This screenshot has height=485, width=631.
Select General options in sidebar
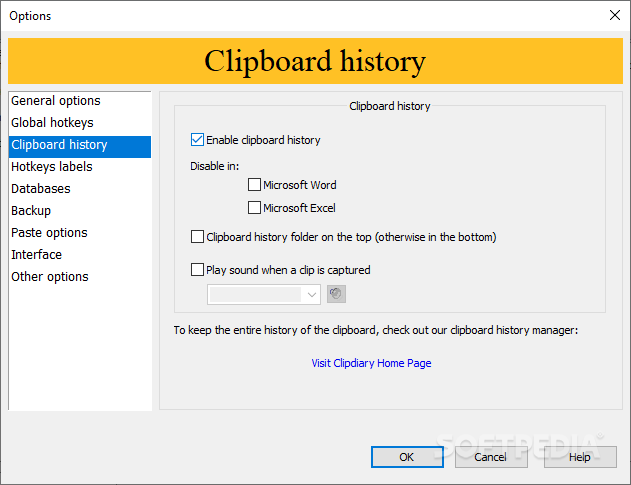[x=56, y=101]
